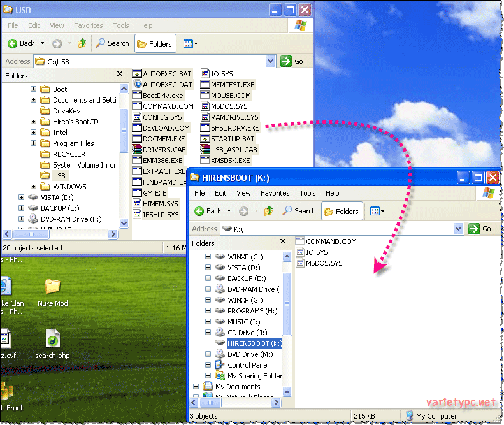Select DRIVERS.CAB archive file
Image resolution: width=504 pixels, height=425 pixels.
point(159,150)
